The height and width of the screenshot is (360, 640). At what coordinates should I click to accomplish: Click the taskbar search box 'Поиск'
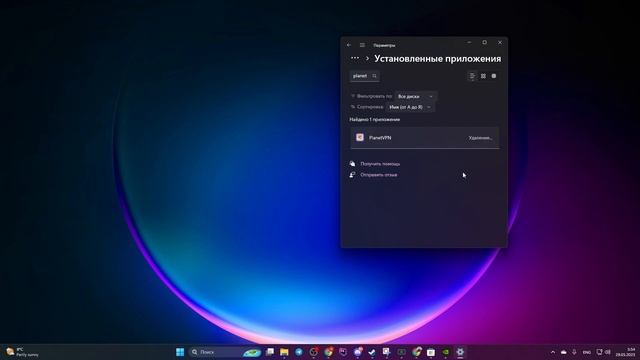pos(225,352)
